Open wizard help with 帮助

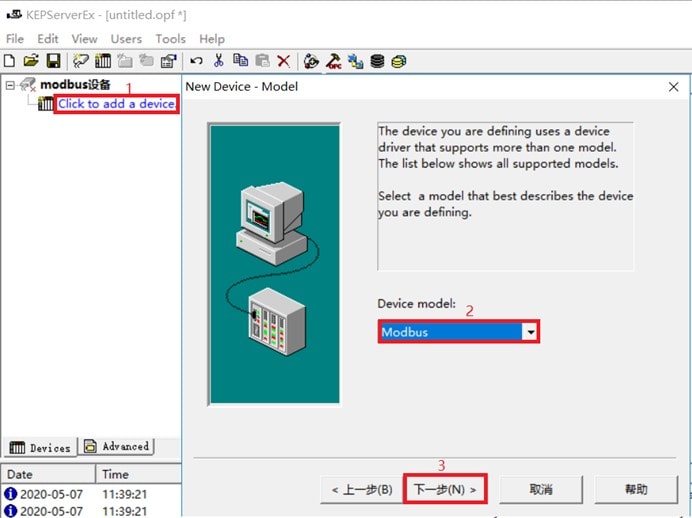(636, 489)
